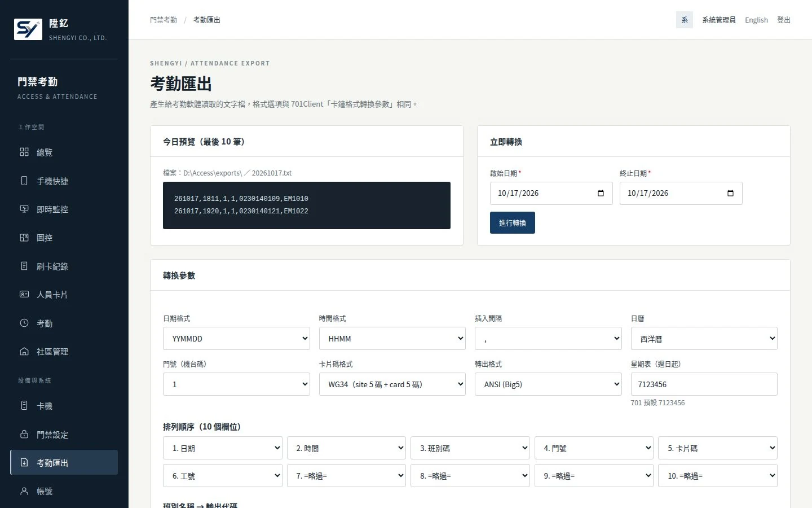Click the 門禁設定 lock icon
The image size is (812, 508).
(24, 434)
